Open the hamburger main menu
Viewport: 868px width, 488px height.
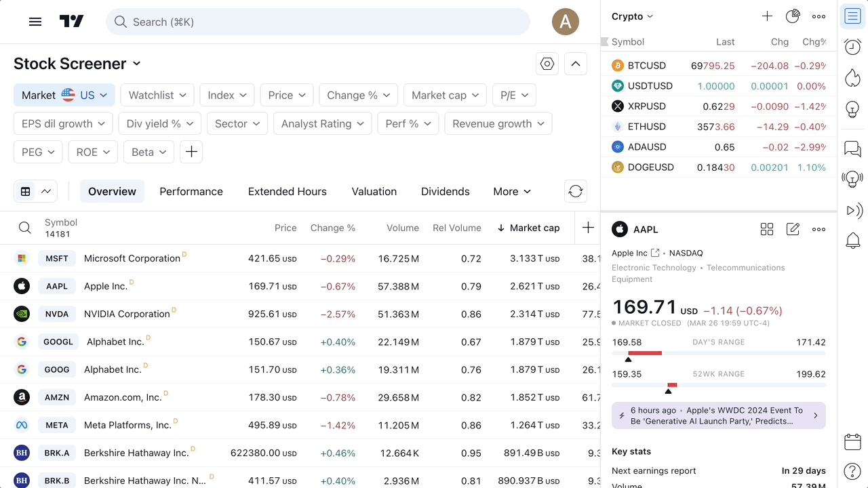click(35, 22)
